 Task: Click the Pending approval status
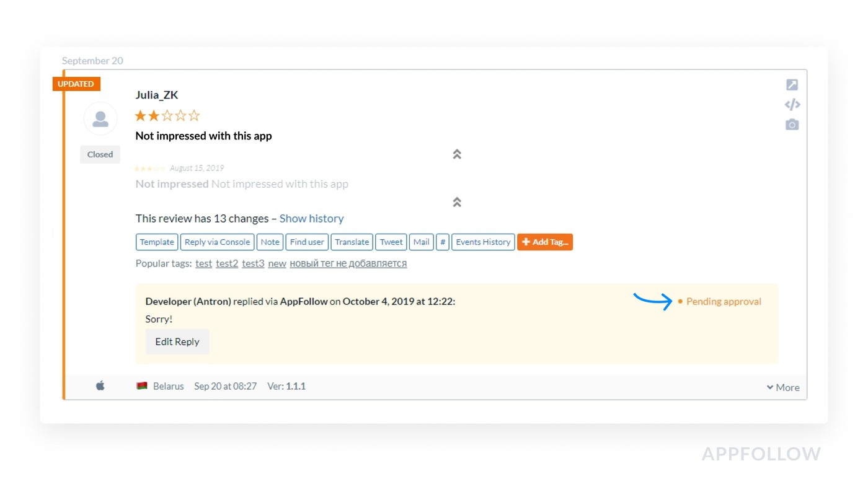click(723, 302)
